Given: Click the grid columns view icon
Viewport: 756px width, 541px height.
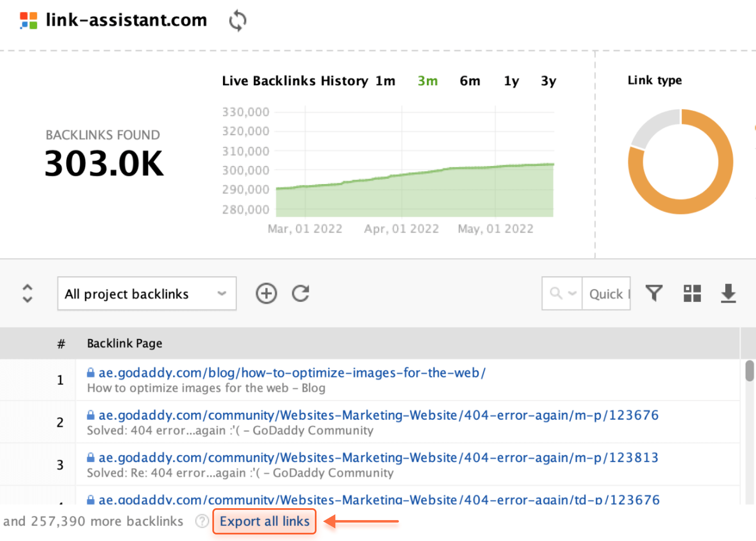Looking at the screenshot, I should point(692,293).
